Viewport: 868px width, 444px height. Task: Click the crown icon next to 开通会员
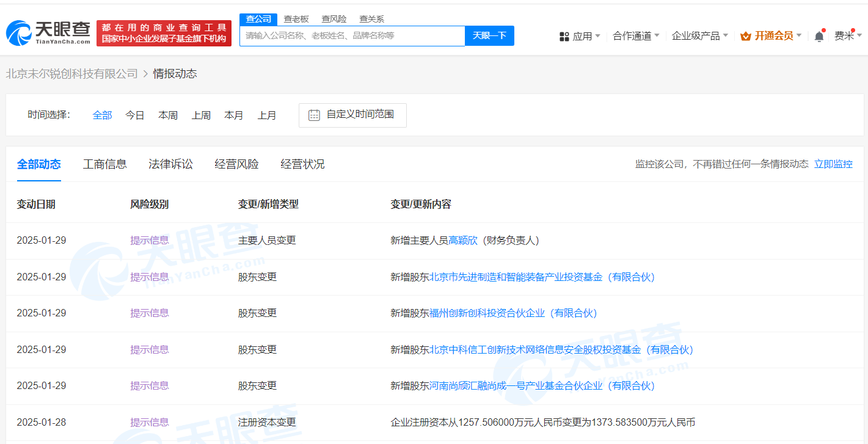745,35
